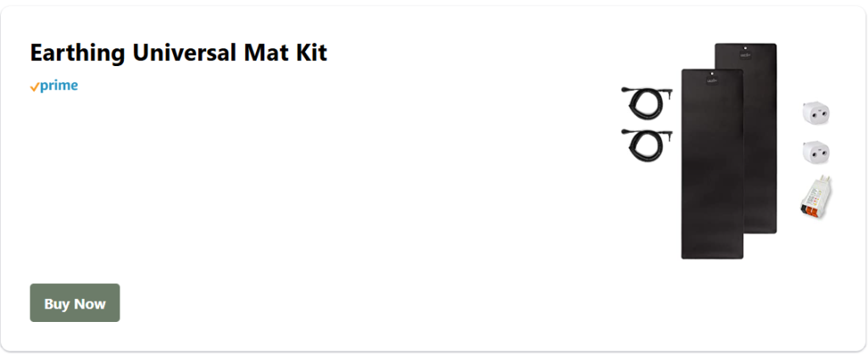
Task: Click the outlet tester image
Action: point(814,201)
